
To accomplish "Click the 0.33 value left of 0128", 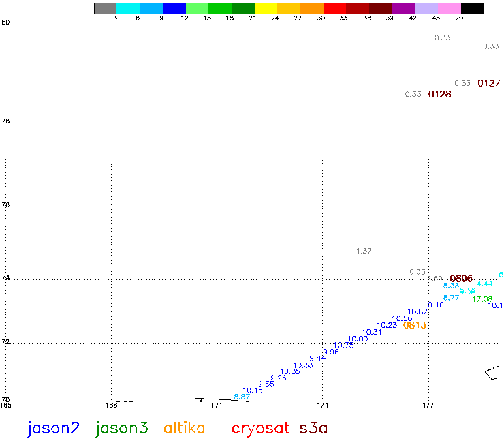I will click(x=413, y=94).
